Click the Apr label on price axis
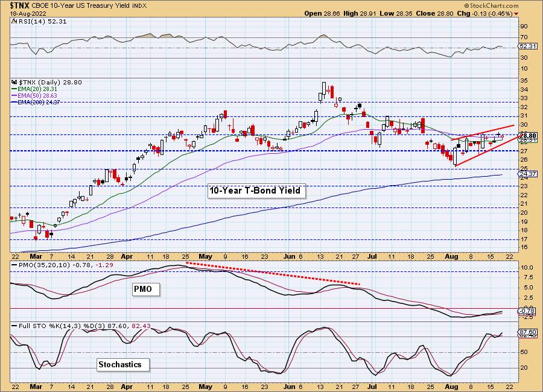This screenshot has width=543, height=392. point(127,256)
